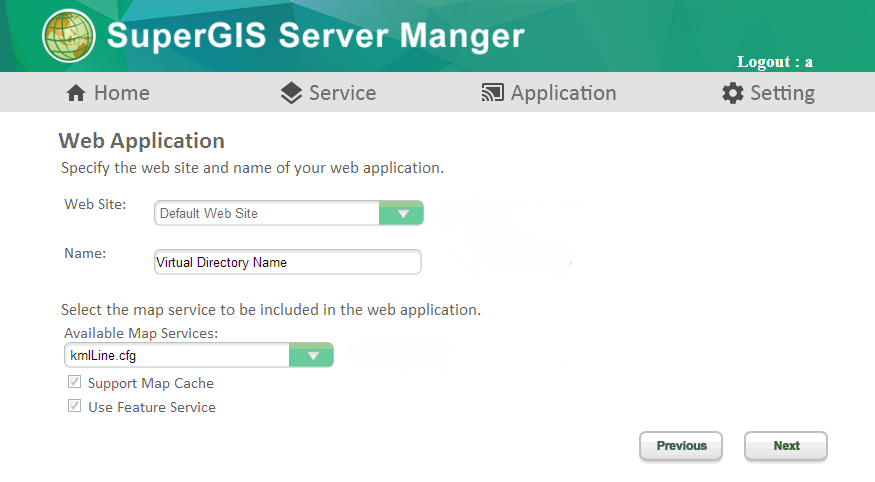Toggle the Support Map Cache checkbox
Screen dimensions: 875x482
[x=74, y=382]
